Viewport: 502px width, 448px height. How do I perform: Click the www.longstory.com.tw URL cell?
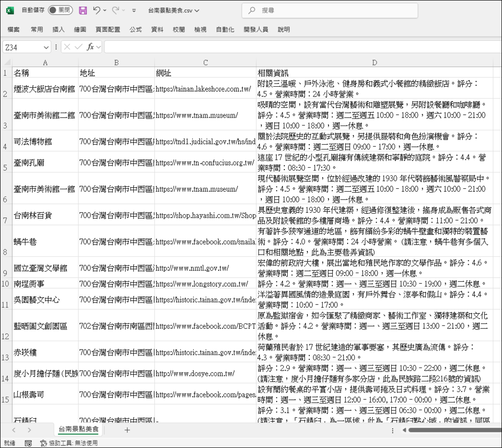[x=205, y=283]
